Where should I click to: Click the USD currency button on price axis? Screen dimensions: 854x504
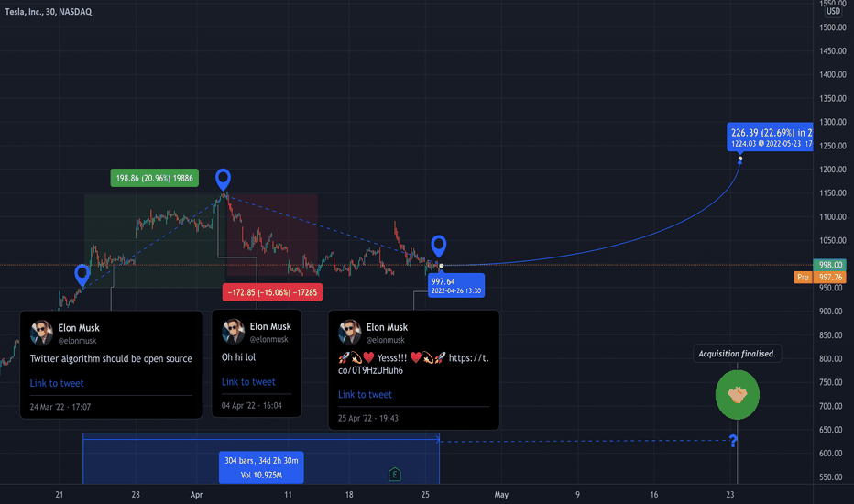tap(833, 11)
